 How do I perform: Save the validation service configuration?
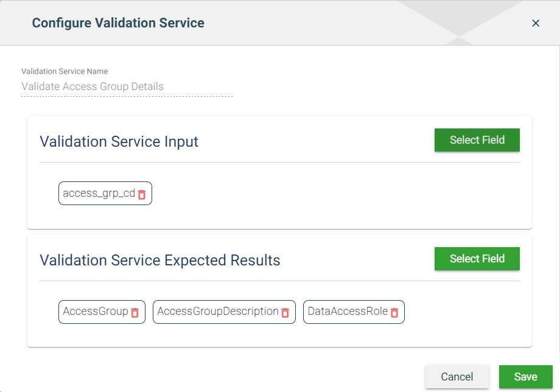(x=525, y=377)
